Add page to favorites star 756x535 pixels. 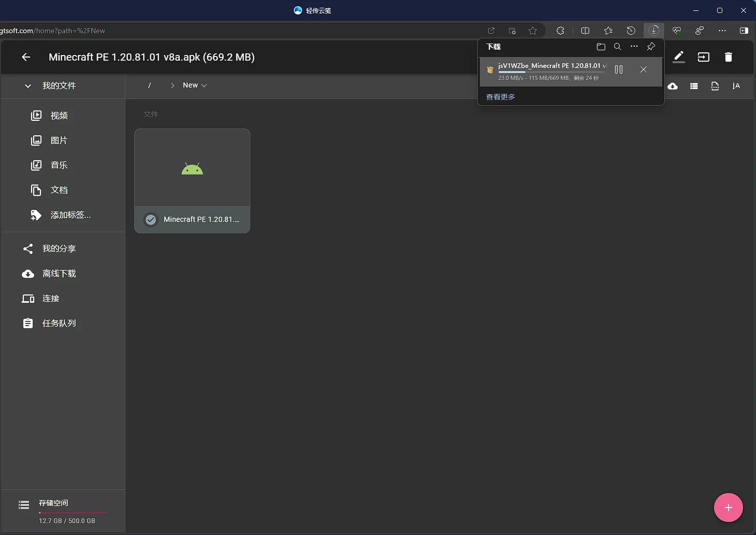(533, 31)
